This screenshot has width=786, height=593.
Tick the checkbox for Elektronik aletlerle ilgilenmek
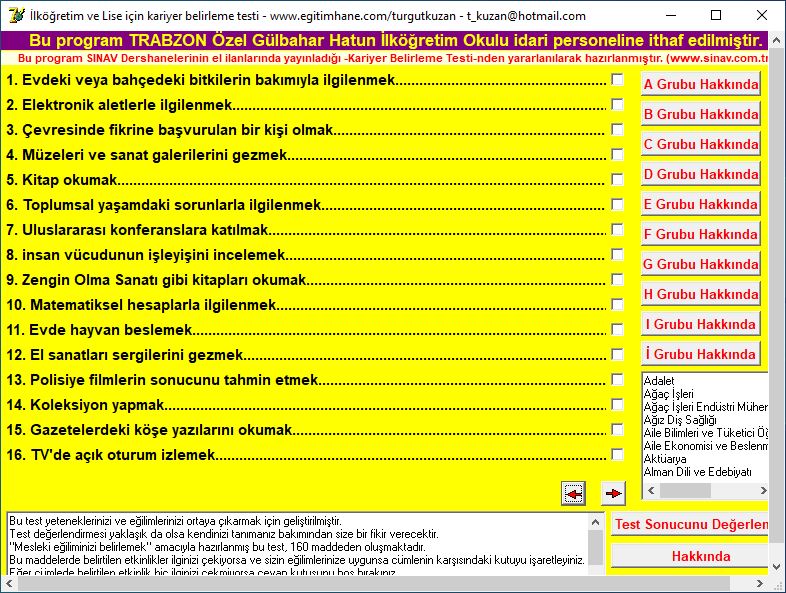[x=618, y=105]
